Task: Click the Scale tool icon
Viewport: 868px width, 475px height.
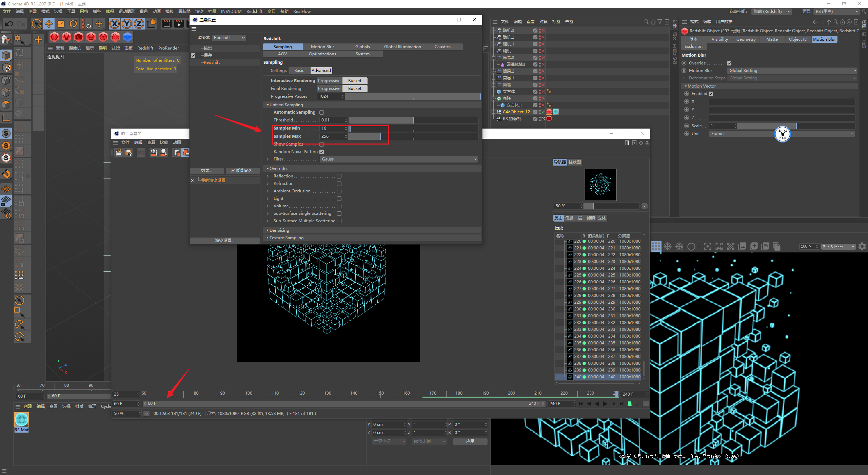Action: point(61,24)
